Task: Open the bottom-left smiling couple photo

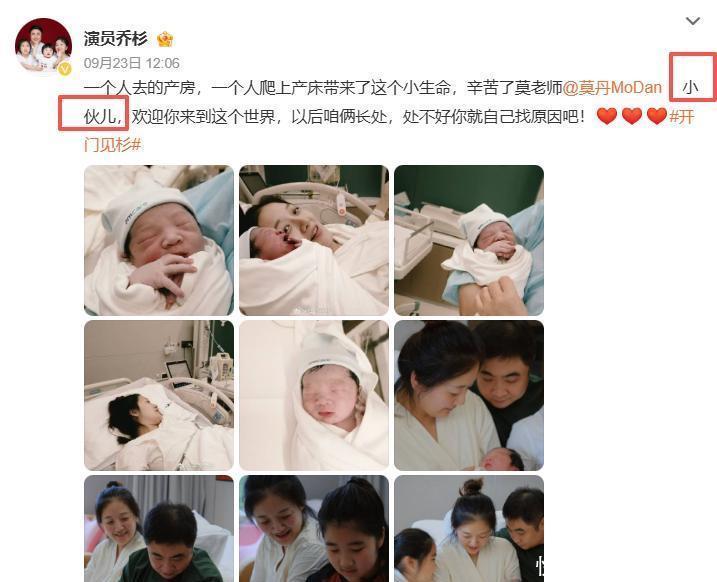Action: coord(159,529)
